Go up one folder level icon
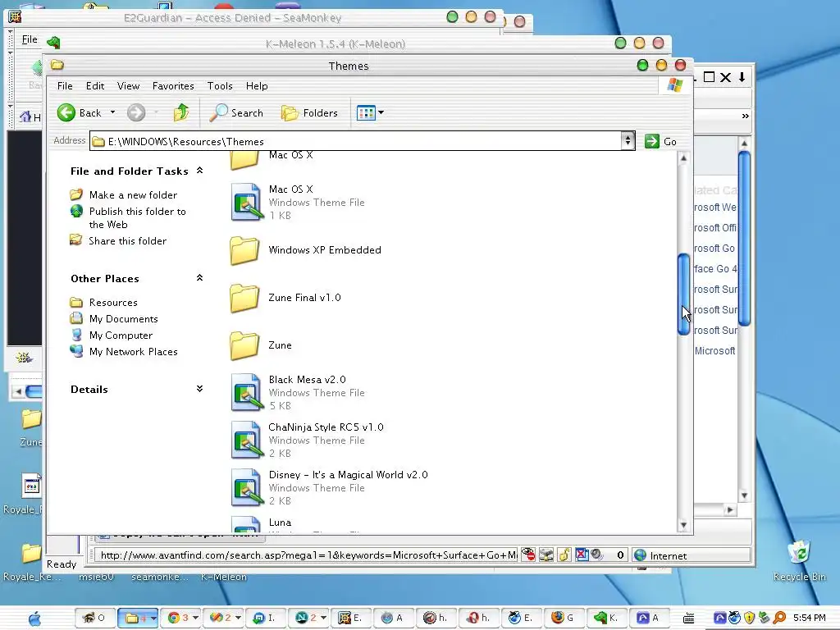This screenshot has height=630, width=840. pyautogui.click(x=181, y=112)
